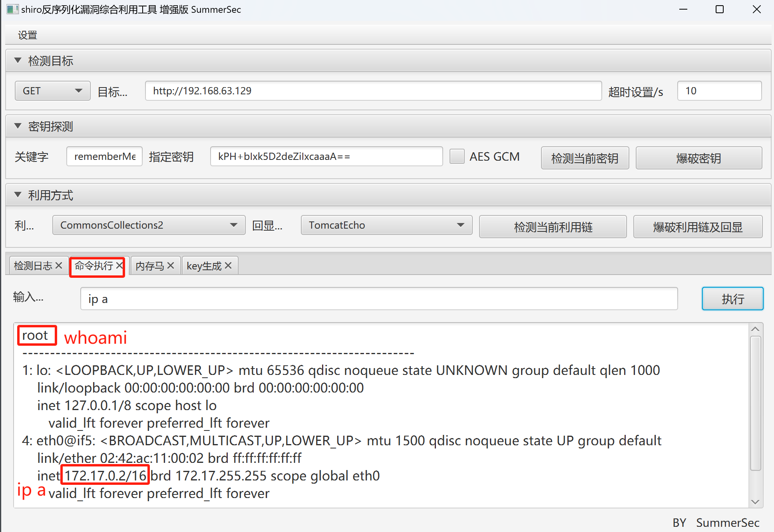Collapse the 检测目标 section

coord(18,61)
